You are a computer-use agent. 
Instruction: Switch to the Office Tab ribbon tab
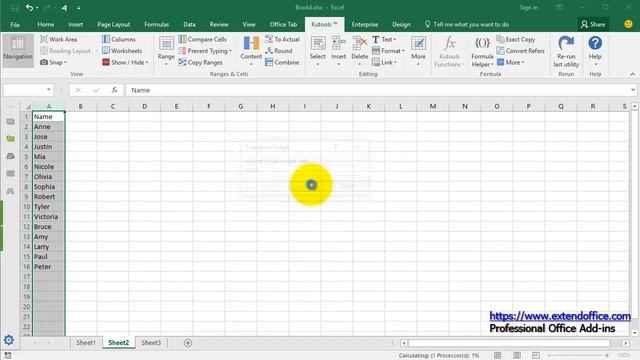[x=283, y=24]
